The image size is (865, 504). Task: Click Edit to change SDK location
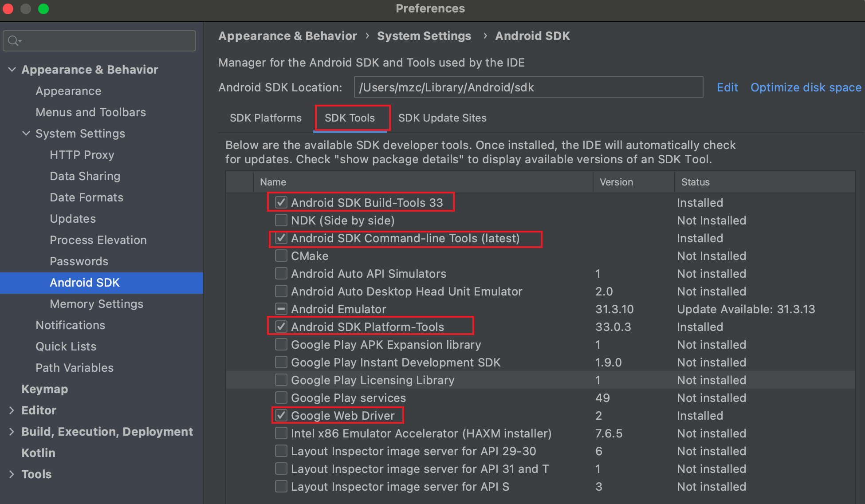click(727, 87)
